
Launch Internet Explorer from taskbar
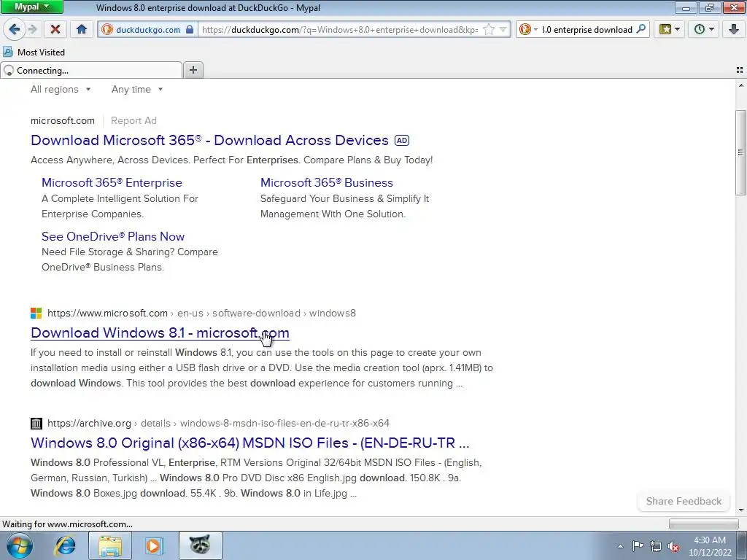[65, 545]
